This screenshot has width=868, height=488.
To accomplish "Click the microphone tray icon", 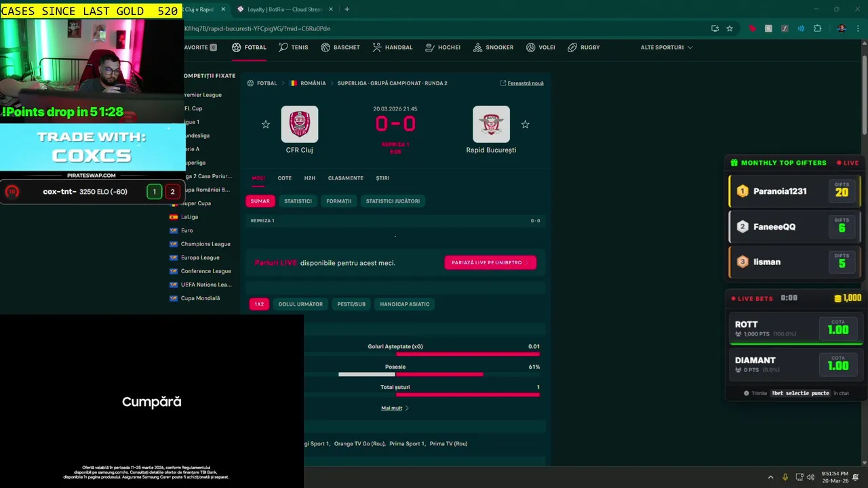I will (x=785, y=477).
